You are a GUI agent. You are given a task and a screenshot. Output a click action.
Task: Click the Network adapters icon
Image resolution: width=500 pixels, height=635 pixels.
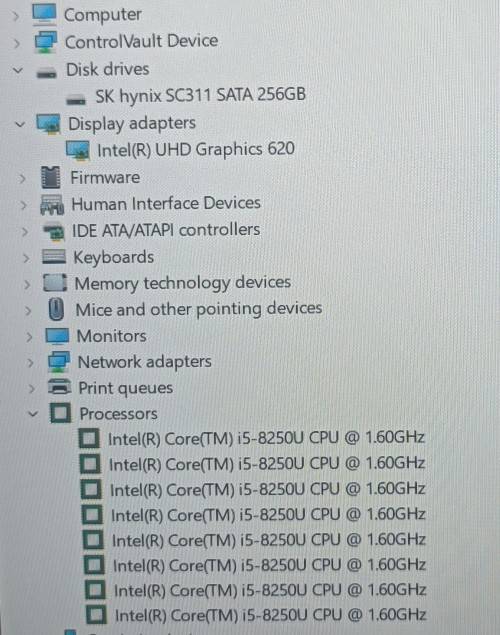59,361
